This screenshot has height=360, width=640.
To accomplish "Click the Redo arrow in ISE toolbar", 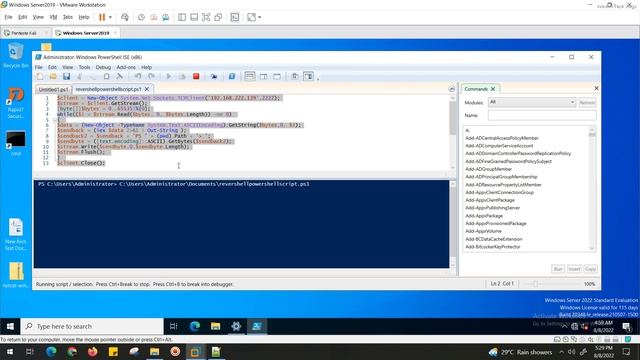I will pyautogui.click(x=151, y=76).
